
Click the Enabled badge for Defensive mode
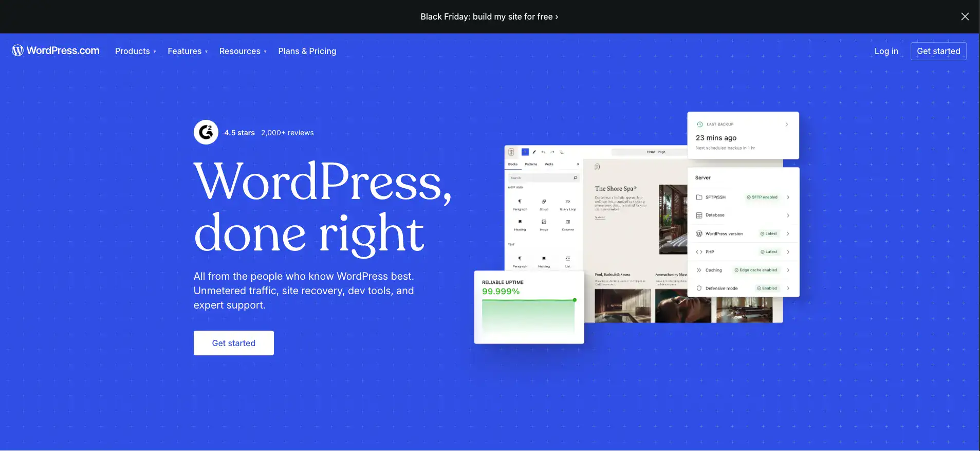point(767,288)
